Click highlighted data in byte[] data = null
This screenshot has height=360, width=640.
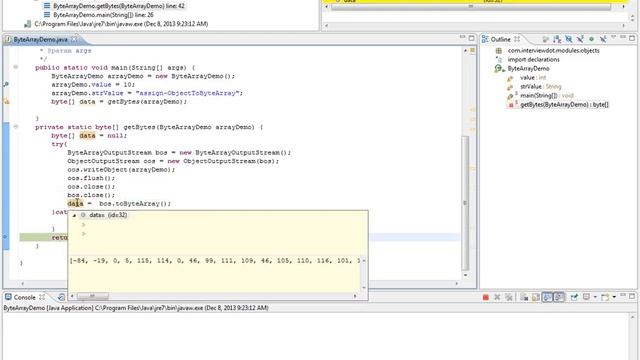87,136
